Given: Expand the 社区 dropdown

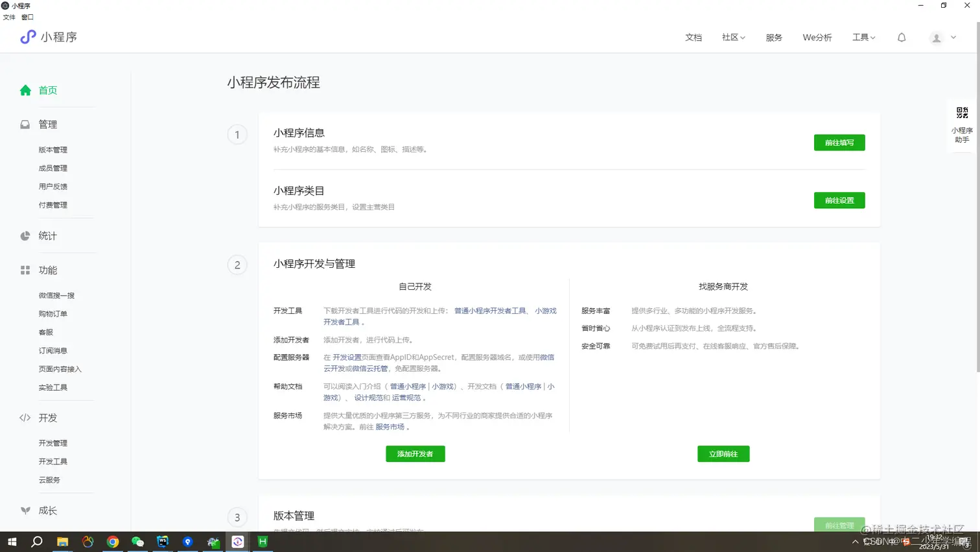Looking at the screenshot, I should [733, 38].
